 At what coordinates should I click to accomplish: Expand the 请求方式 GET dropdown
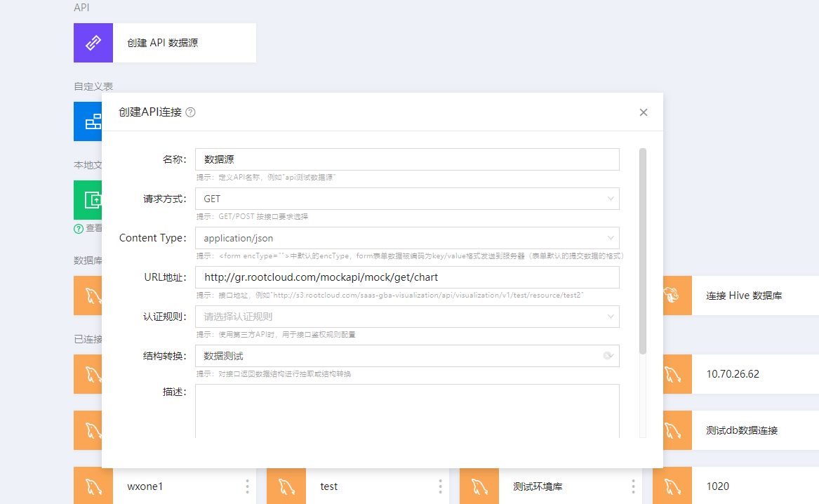pyautogui.click(x=610, y=199)
